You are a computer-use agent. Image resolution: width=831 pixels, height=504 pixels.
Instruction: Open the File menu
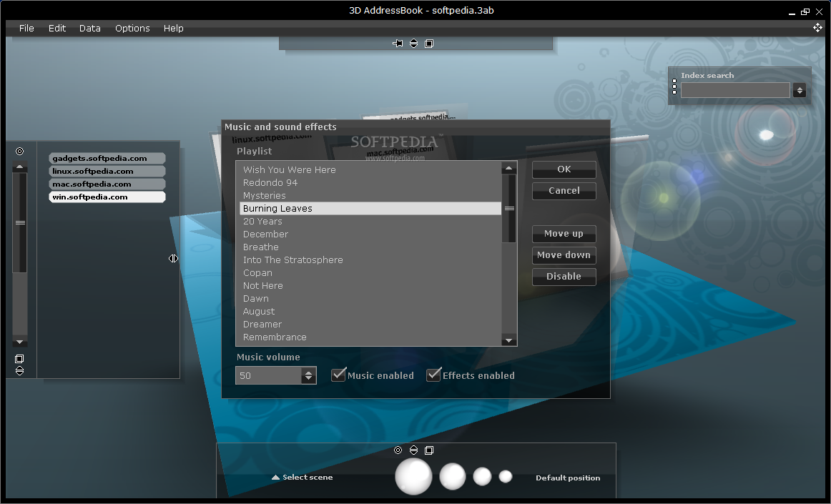pos(26,28)
